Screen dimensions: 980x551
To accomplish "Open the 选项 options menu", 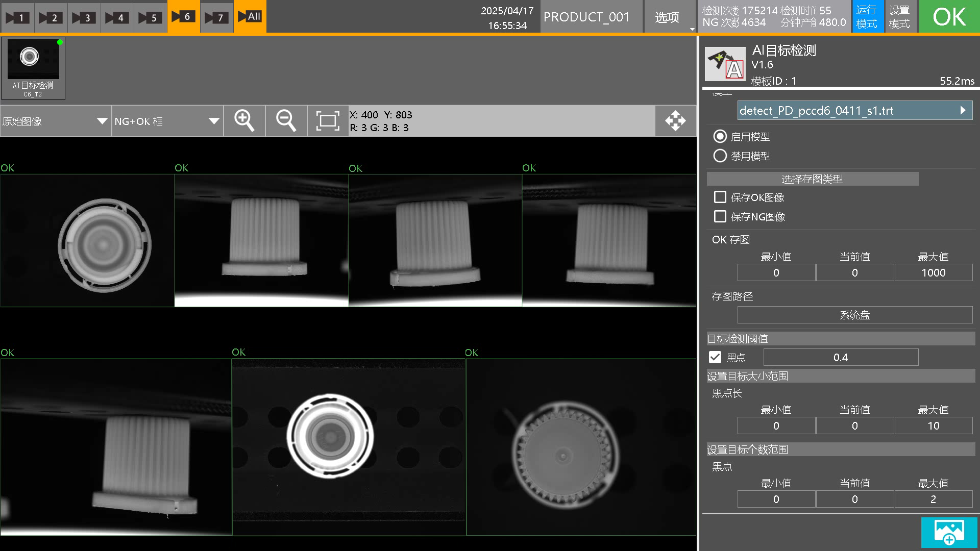I will point(667,17).
